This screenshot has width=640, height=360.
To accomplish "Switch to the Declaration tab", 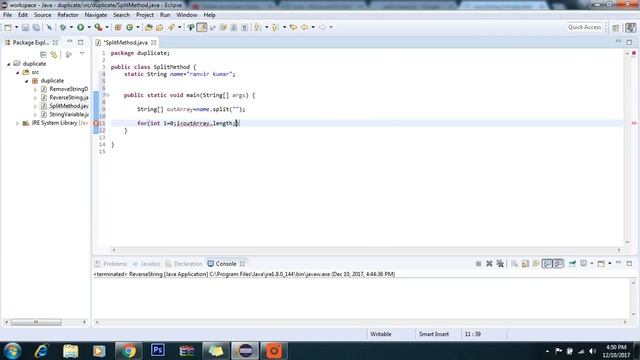I will click(184, 264).
